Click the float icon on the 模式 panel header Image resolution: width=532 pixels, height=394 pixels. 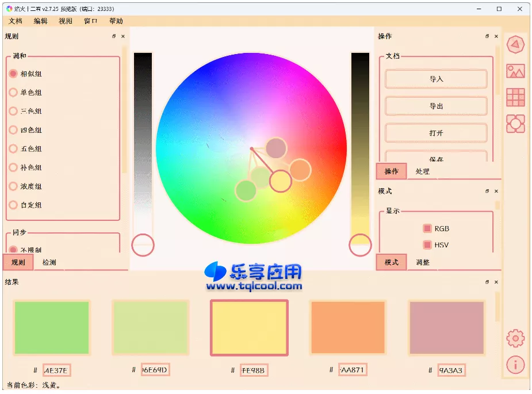point(487,191)
